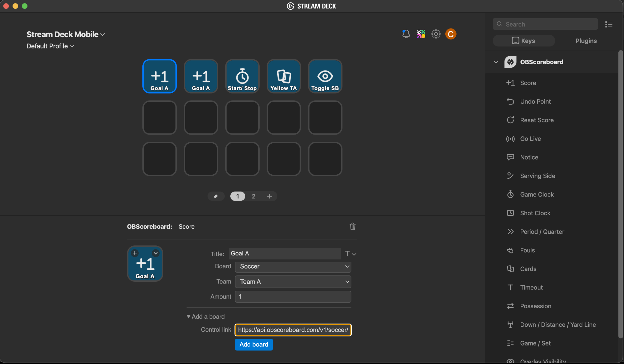Viewport: 624px width, 364px height.
Task: Click the actions Search field
Action: [x=545, y=24]
